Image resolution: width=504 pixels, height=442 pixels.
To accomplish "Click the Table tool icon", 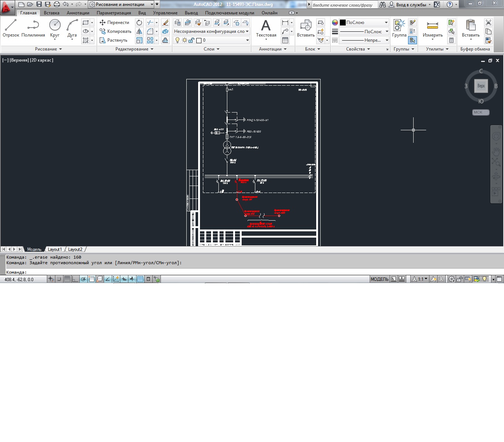I will pyautogui.click(x=285, y=40).
